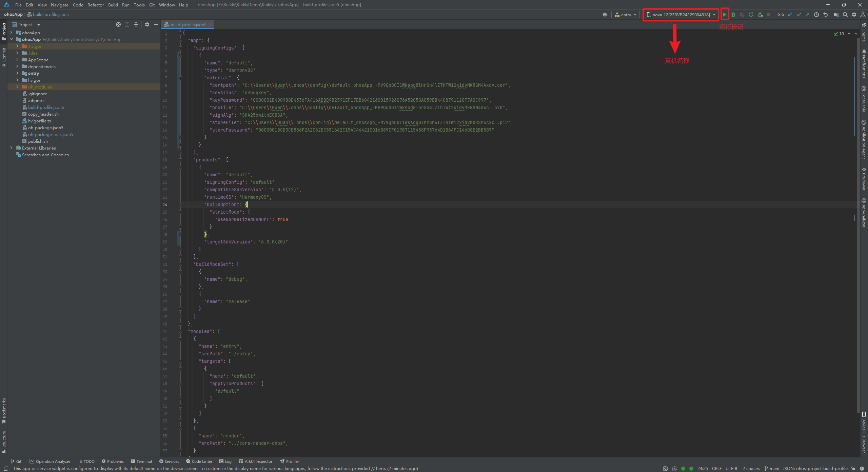Open the nova 12 device dropdown
This screenshot has height=472, width=868.
click(x=681, y=15)
